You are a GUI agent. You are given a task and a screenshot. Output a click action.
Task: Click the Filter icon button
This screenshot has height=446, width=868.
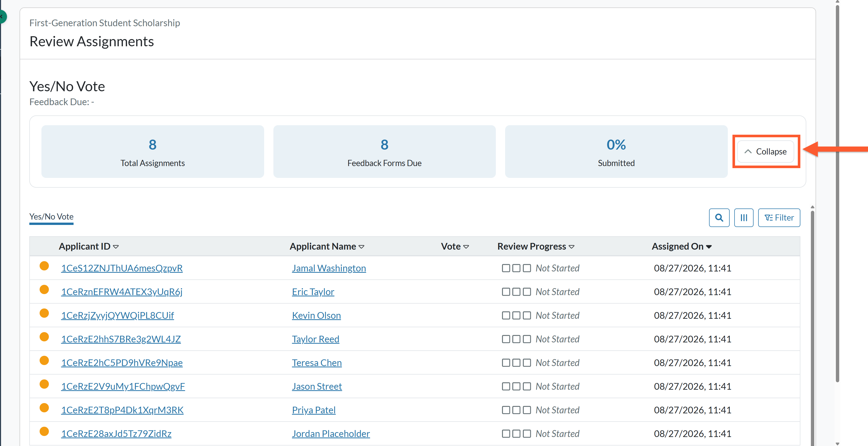(x=779, y=218)
